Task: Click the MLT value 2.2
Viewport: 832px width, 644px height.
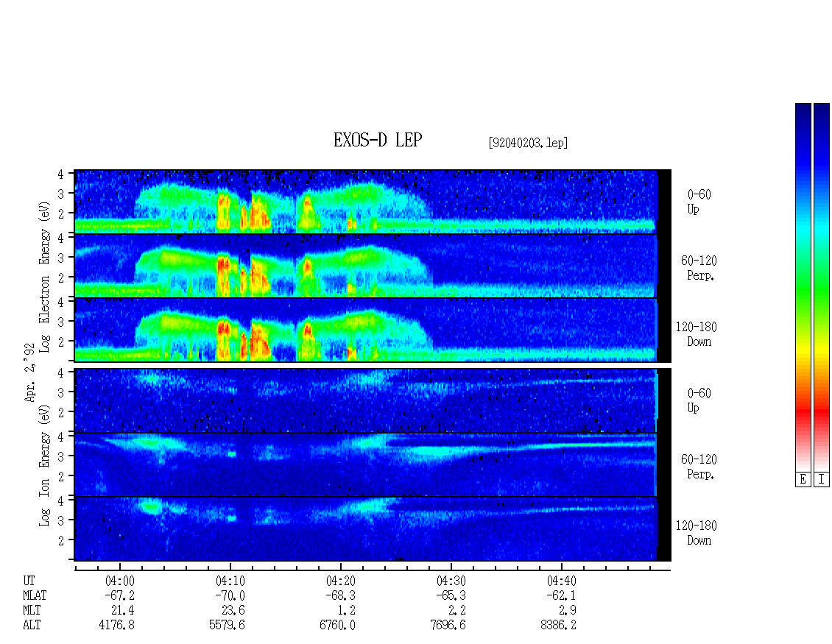Action: coord(456,611)
